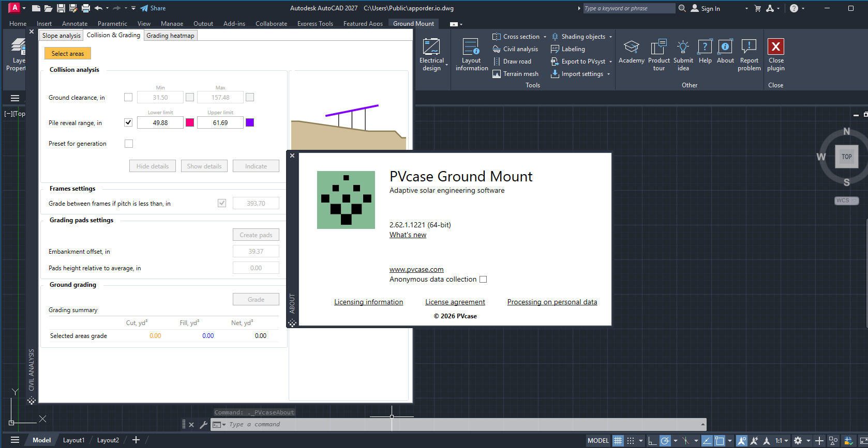Open the Express Tools ribbon tab

(315, 24)
